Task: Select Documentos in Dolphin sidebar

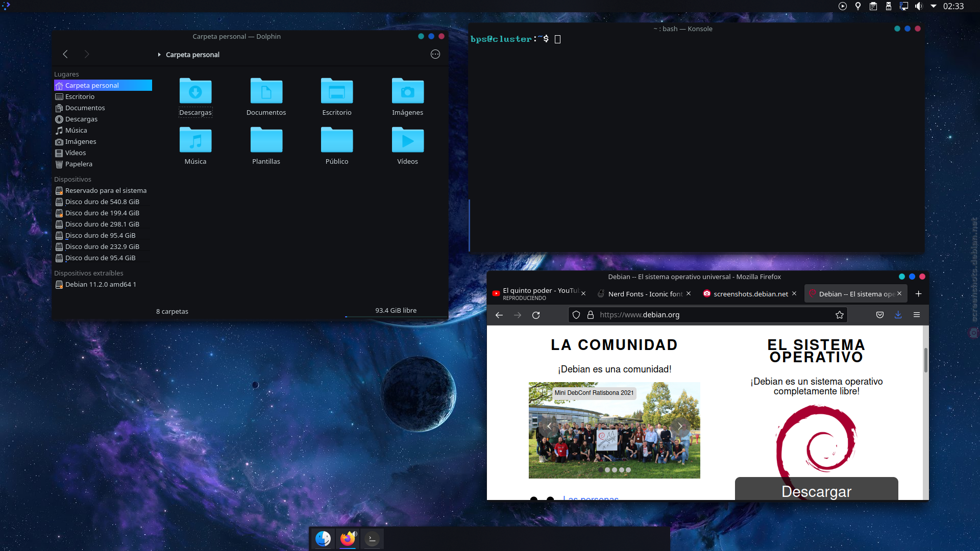Action: coord(103,108)
